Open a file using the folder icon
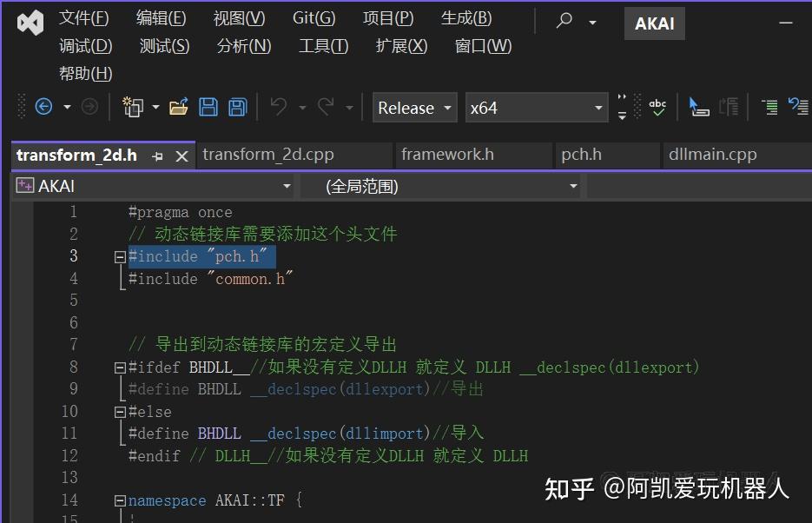812x523 pixels. coord(178,106)
